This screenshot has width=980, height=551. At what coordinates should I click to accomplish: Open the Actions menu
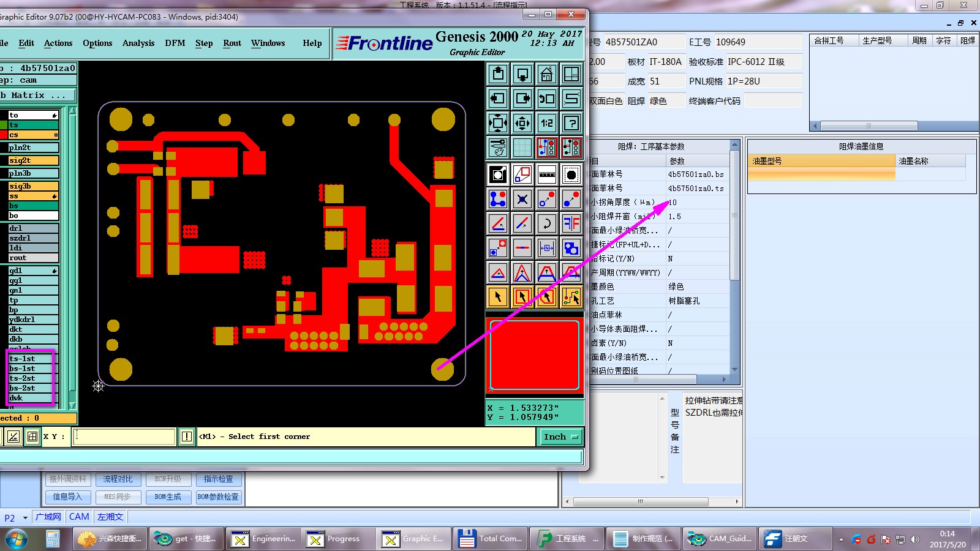pos(58,43)
